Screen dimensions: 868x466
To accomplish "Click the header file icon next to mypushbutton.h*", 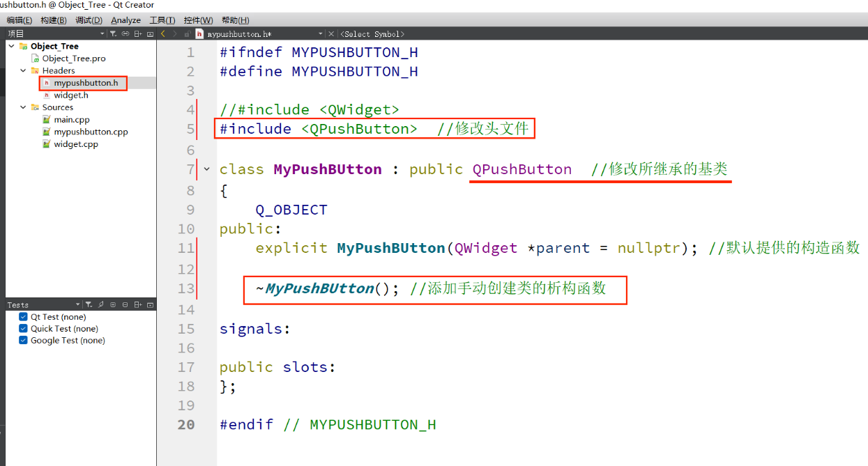I will [x=199, y=33].
